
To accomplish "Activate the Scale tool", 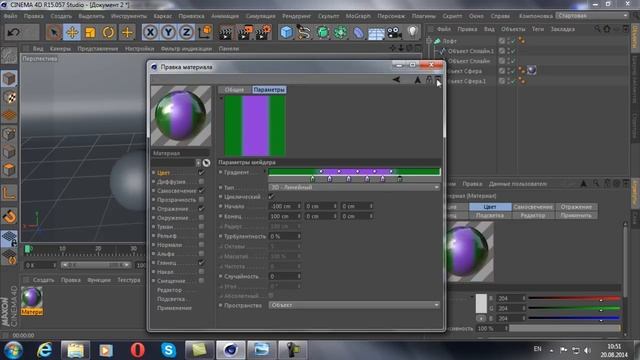I will click(x=90, y=32).
